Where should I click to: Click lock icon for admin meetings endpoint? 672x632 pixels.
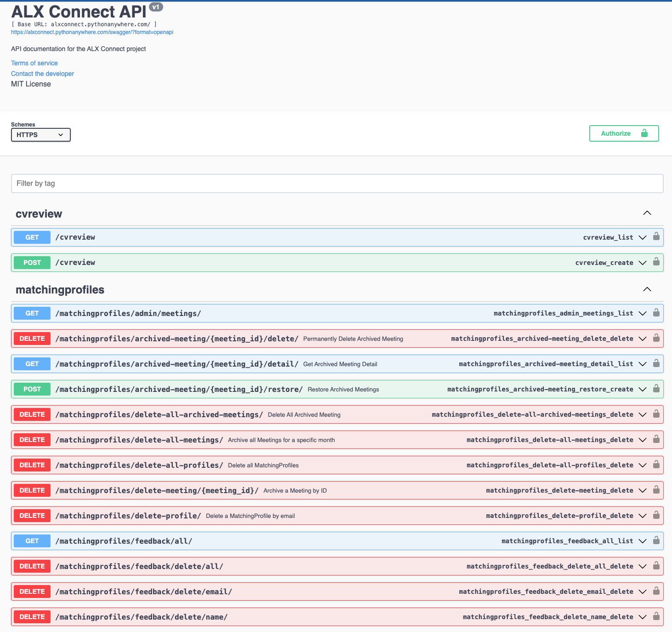pyautogui.click(x=656, y=312)
